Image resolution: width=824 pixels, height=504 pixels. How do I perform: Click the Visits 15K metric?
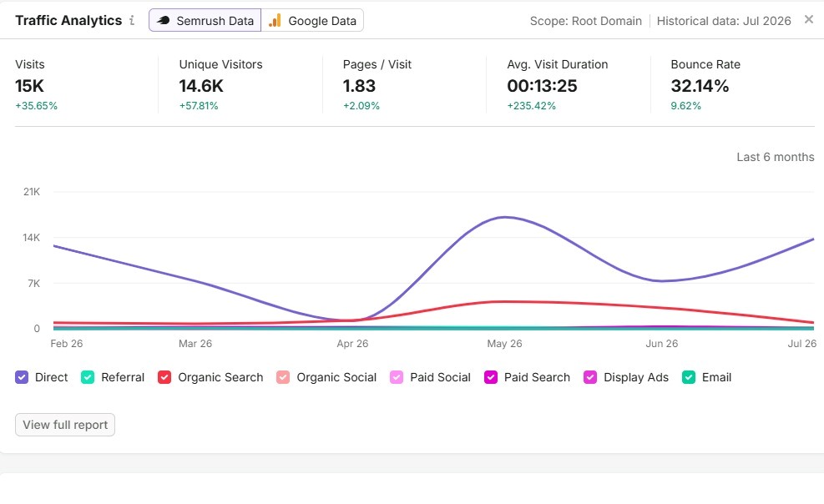coord(29,86)
